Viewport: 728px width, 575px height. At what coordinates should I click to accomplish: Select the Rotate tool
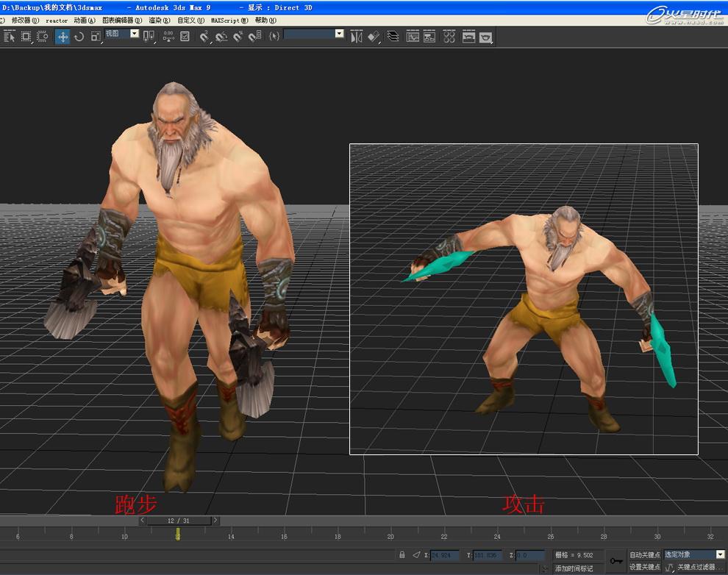tap(79, 37)
